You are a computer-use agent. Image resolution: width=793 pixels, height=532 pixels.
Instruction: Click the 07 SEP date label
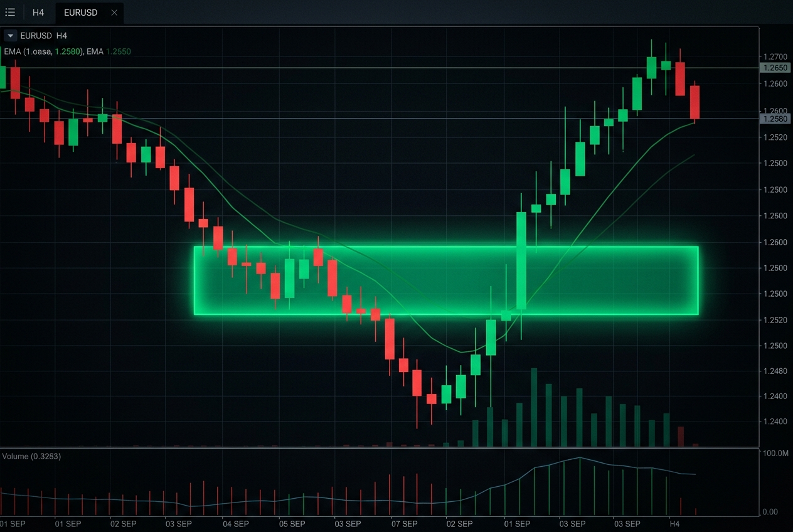pyautogui.click(x=404, y=523)
